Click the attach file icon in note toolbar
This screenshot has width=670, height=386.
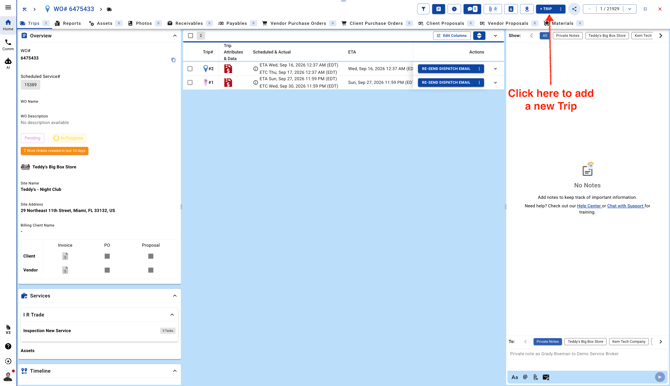coord(535,377)
